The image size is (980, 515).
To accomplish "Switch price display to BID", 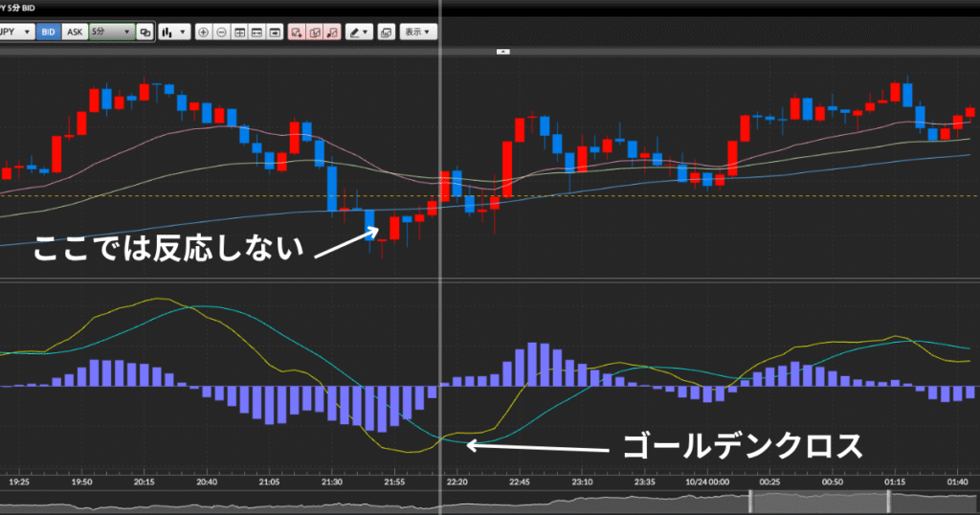I will click(49, 32).
